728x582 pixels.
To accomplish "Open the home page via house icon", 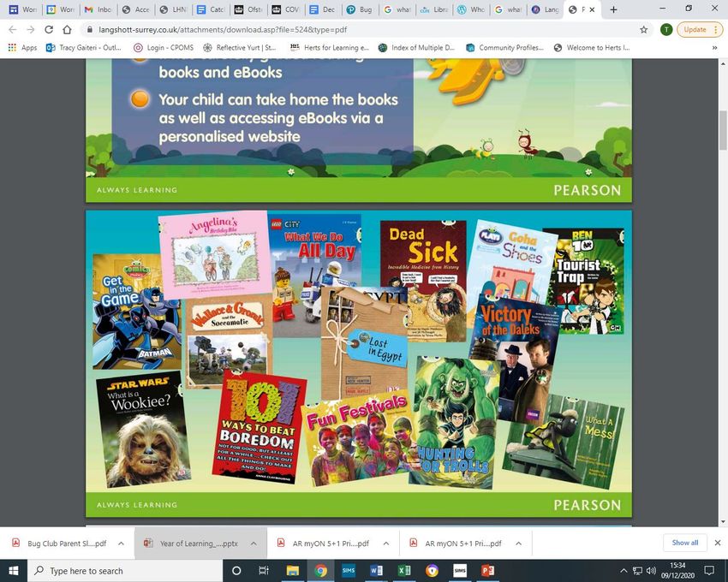I will point(68,30).
